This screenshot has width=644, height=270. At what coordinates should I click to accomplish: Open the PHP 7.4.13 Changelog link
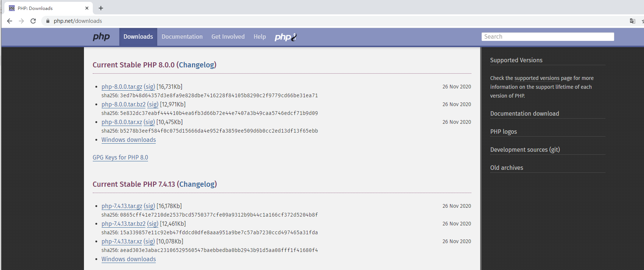click(197, 184)
